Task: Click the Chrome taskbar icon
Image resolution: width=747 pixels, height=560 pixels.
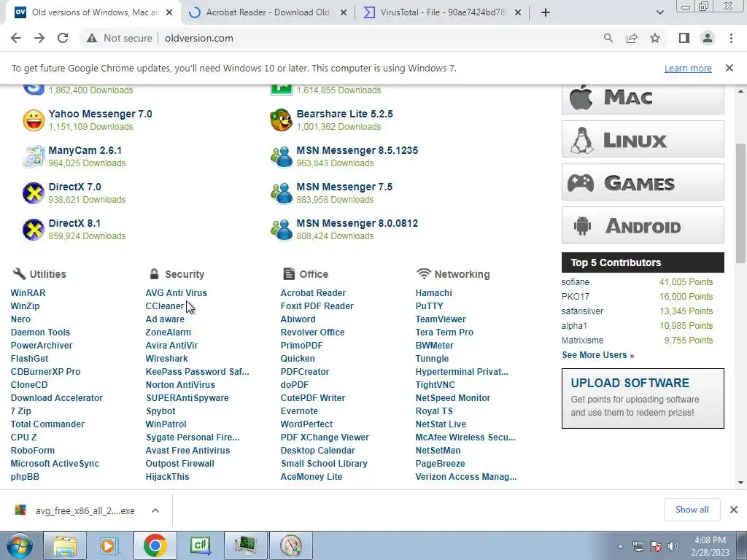Action: (x=155, y=545)
